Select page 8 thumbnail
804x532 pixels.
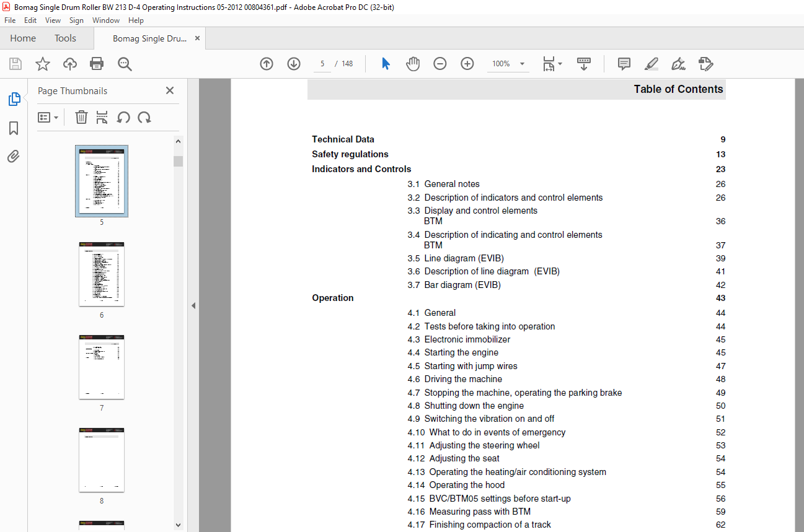point(102,460)
